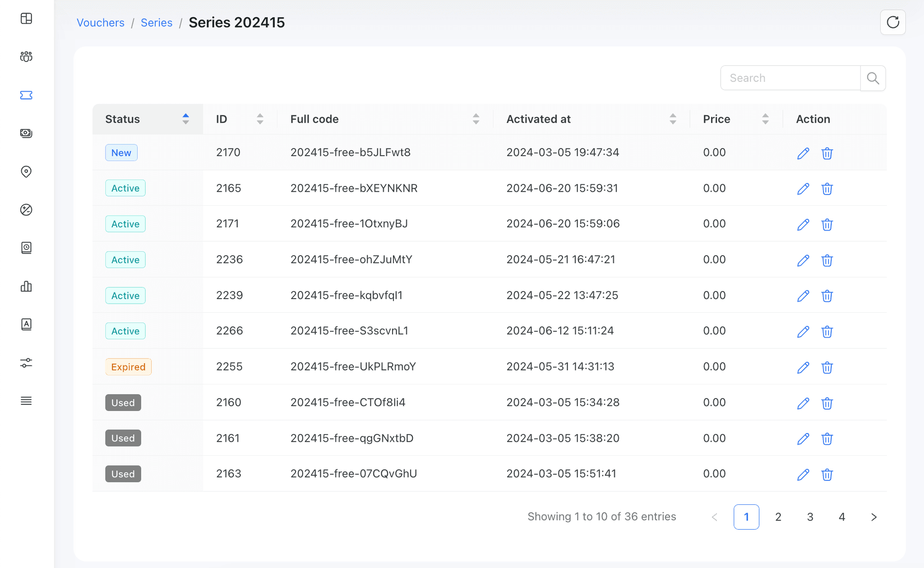
Task: Open the payments cash icon in sidebar
Action: click(x=26, y=133)
